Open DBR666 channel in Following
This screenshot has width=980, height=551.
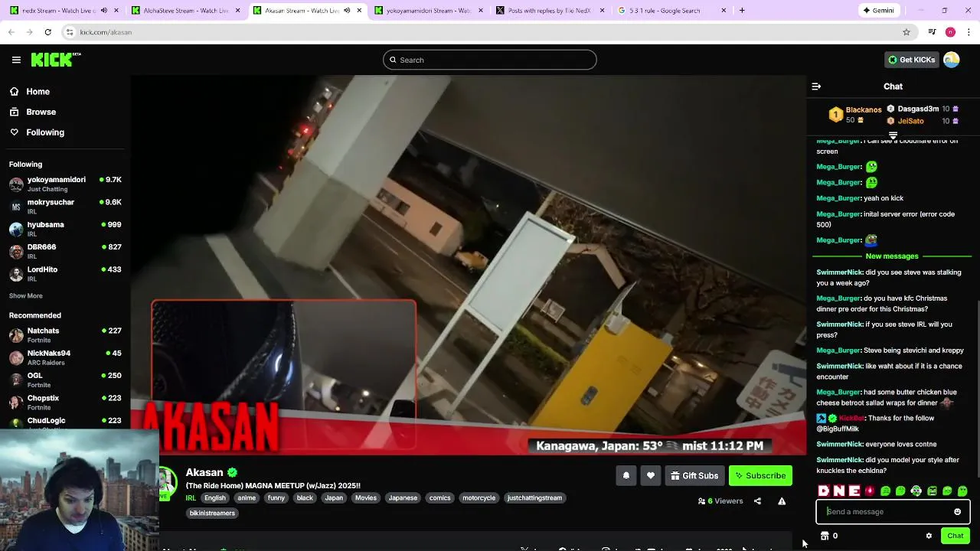pyautogui.click(x=65, y=251)
